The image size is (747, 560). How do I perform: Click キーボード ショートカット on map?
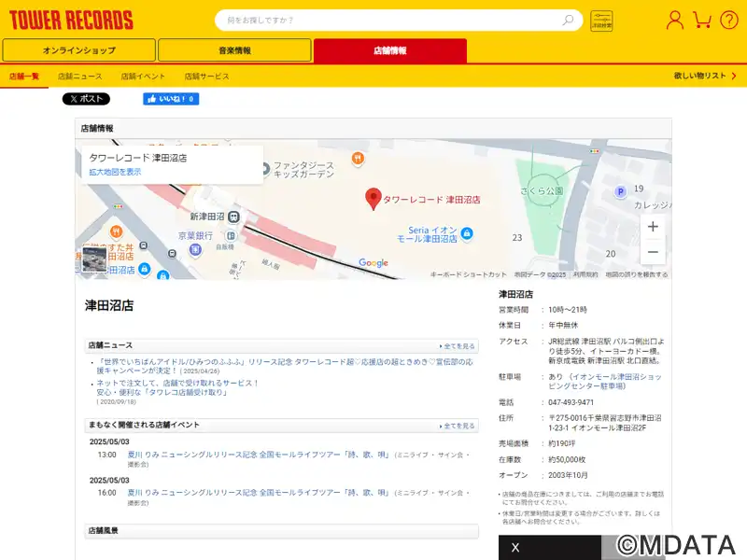pyautogui.click(x=468, y=274)
